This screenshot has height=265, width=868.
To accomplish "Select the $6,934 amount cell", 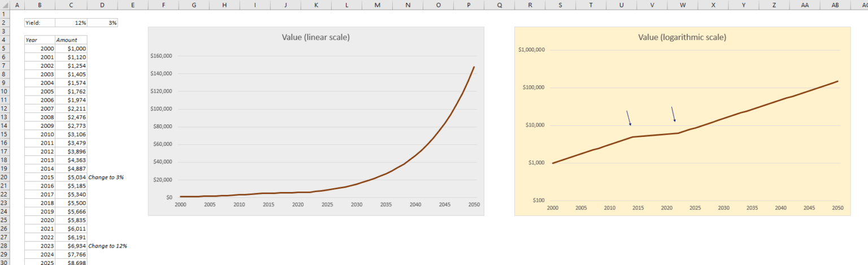I will [71, 246].
